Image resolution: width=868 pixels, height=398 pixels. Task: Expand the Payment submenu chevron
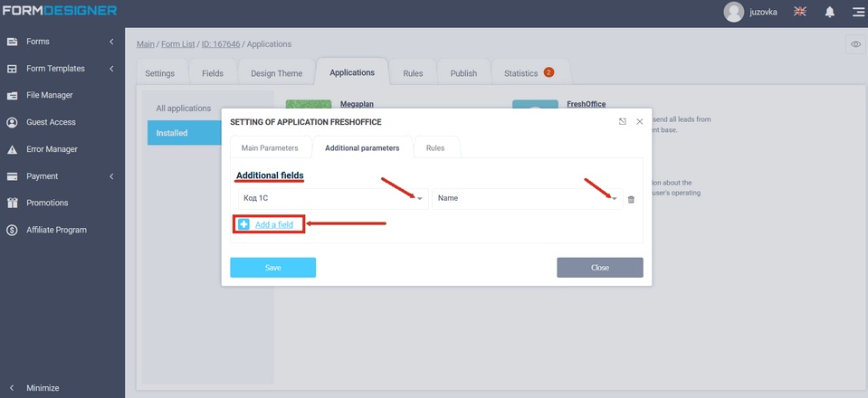(x=111, y=176)
